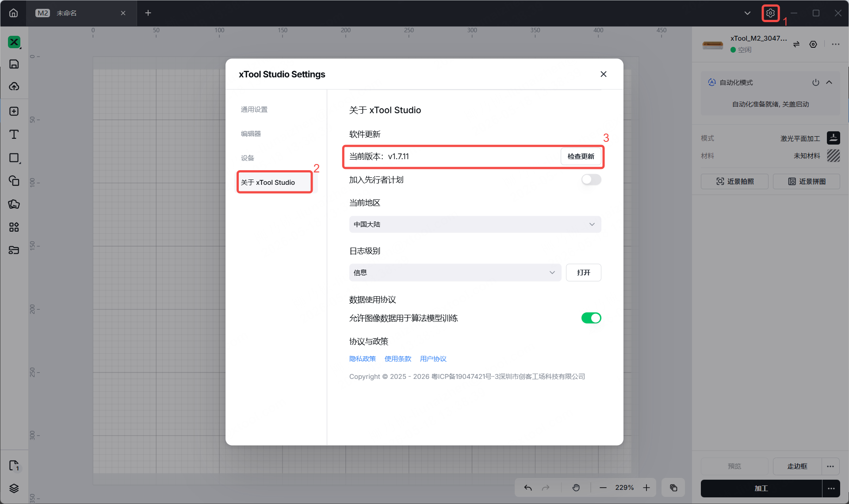Select the 关于 xTool Studio tab

click(275, 182)
